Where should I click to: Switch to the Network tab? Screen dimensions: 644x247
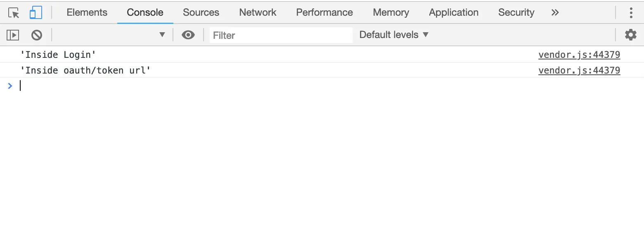click(258, 13)
